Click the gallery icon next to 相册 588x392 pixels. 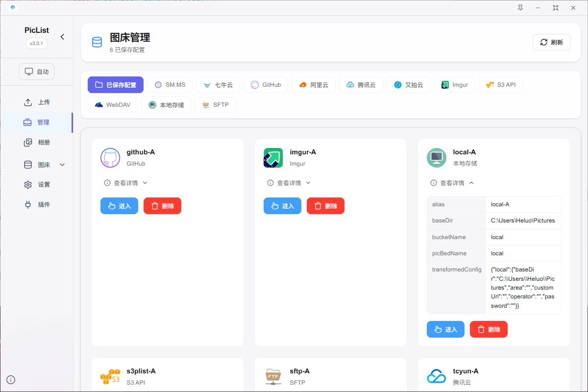[x=28, y=143]
